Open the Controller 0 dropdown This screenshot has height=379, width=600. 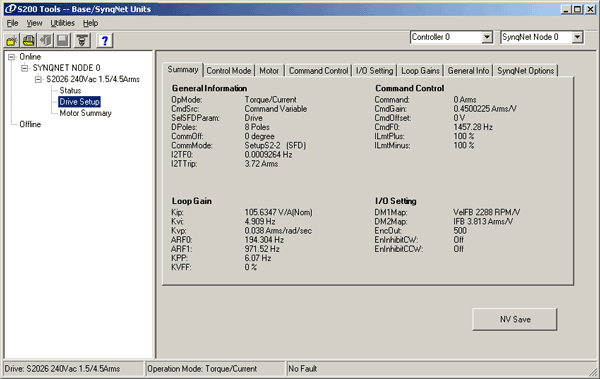pyautogui.click(x=487, y=37)
